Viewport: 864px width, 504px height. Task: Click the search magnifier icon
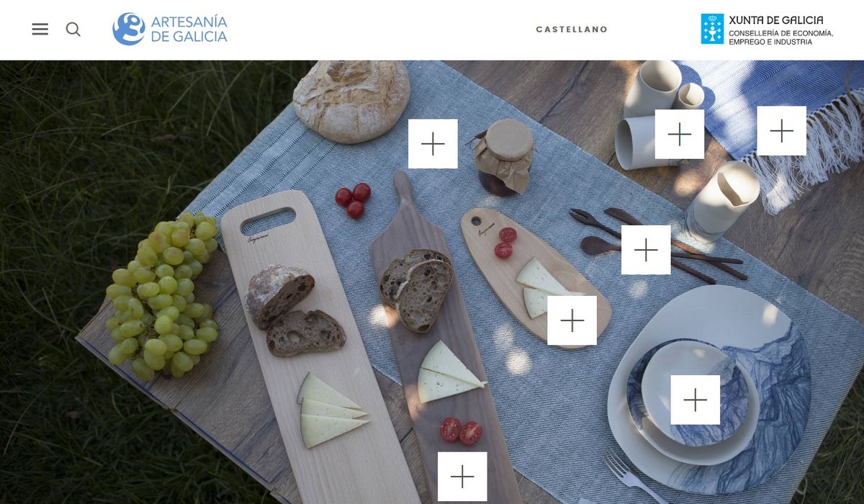click(73, 30)
